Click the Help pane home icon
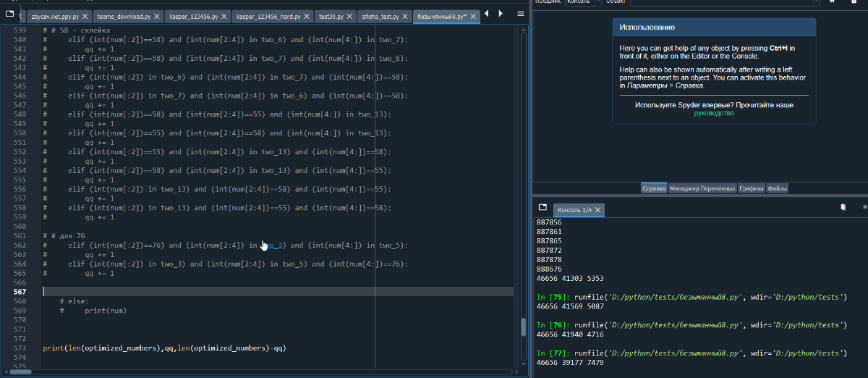The image size is (868, 378). (833, 2)
